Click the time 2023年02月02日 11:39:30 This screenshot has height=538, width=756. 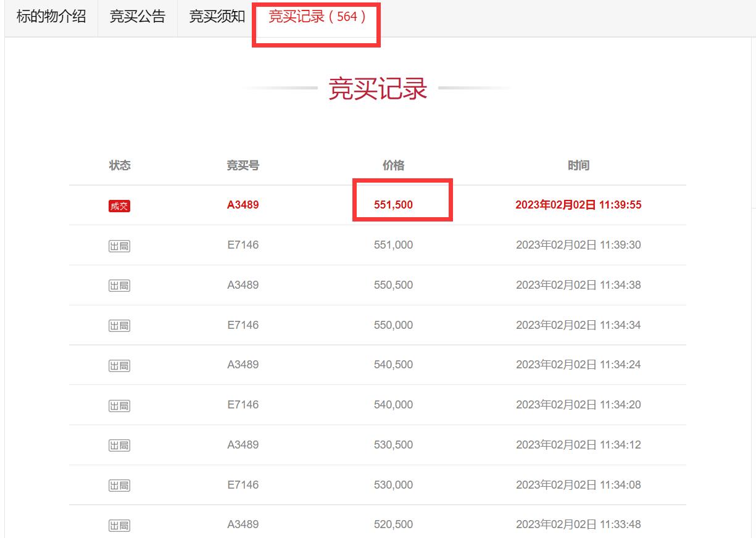(x=579, y=245)
